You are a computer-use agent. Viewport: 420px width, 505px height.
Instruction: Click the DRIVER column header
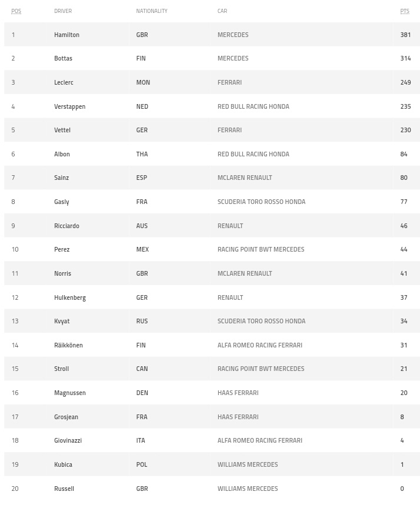(63, 11)
